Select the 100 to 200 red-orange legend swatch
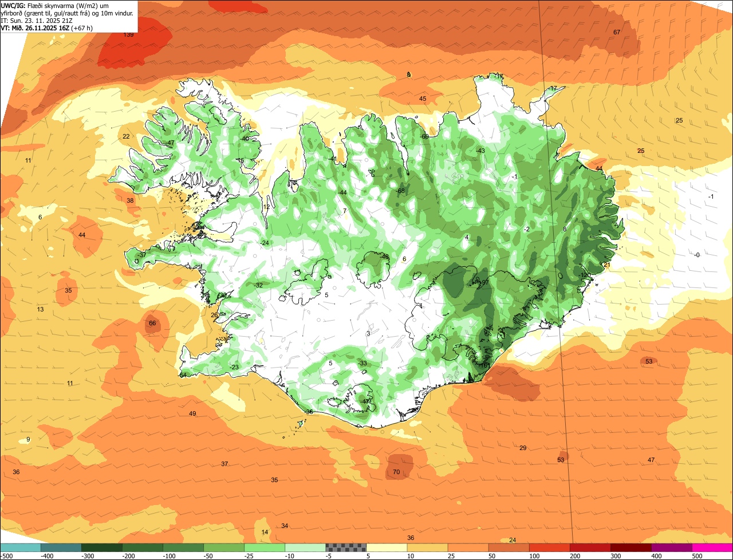 coord(549,547)
